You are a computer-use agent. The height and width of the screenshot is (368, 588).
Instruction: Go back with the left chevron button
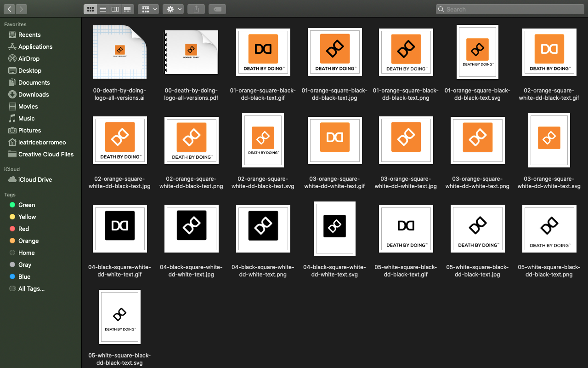pos(10,9)
